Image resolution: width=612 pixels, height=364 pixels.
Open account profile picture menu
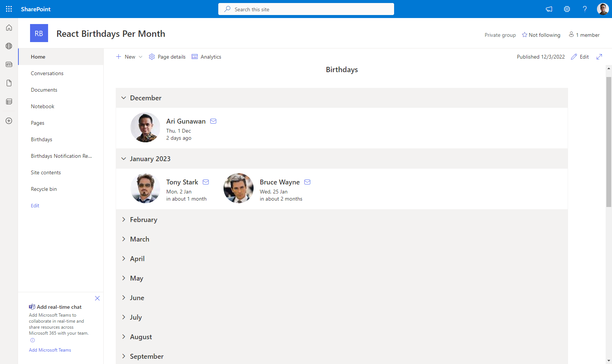click(x=603, y=9)
